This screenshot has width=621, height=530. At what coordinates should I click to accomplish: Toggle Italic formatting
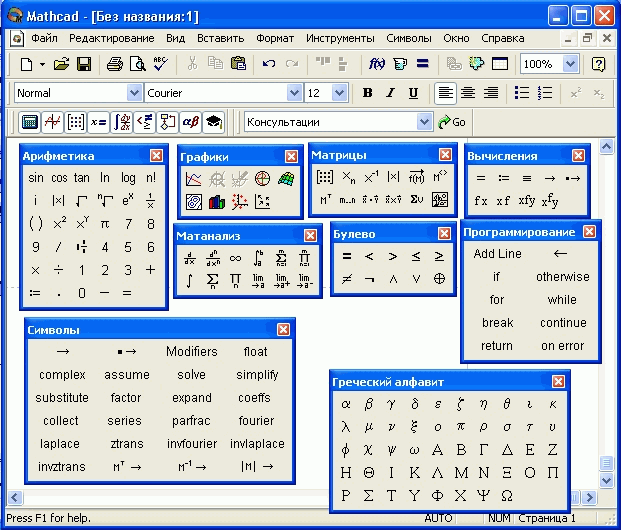coord(391,93)
